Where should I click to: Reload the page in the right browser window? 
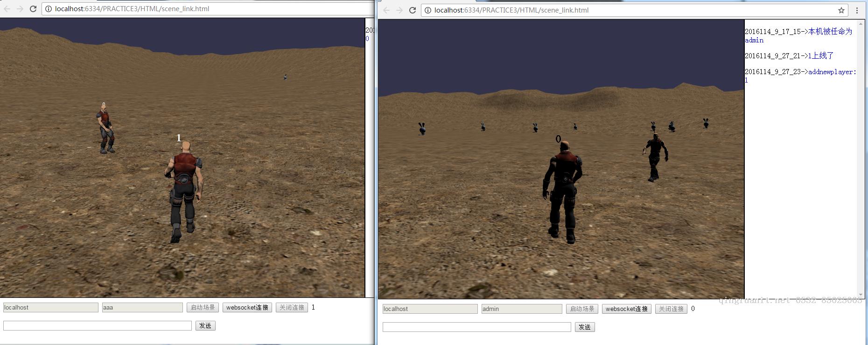coord(413,10)
